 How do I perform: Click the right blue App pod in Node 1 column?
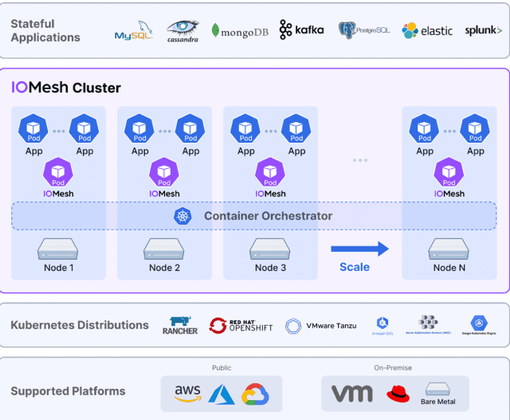point(84,128)
